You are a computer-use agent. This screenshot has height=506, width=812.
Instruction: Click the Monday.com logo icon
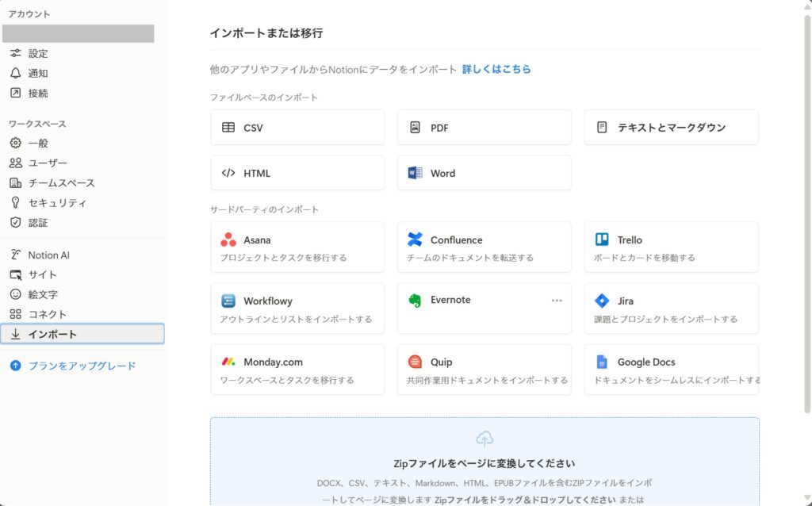pos(228,362)
